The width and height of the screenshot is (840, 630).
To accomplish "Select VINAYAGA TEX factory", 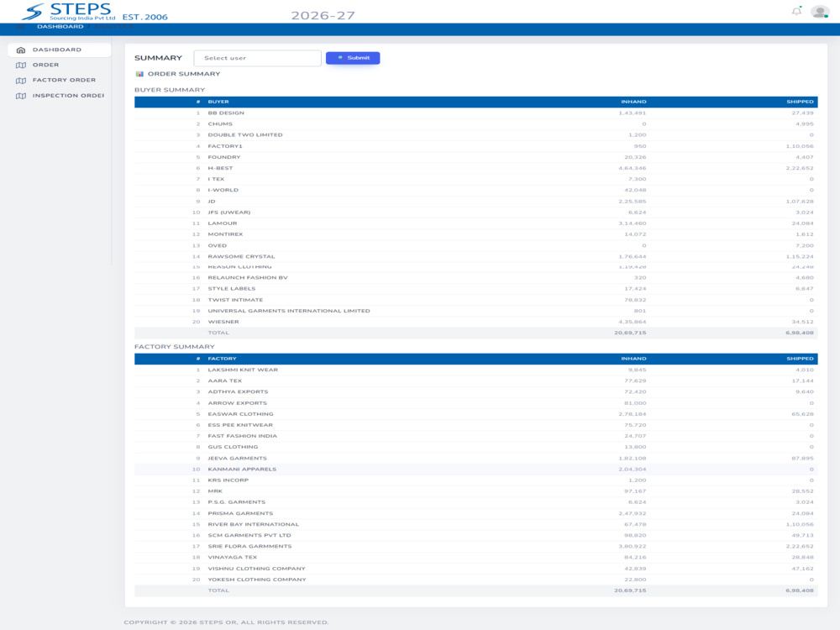I will [475, 558].
